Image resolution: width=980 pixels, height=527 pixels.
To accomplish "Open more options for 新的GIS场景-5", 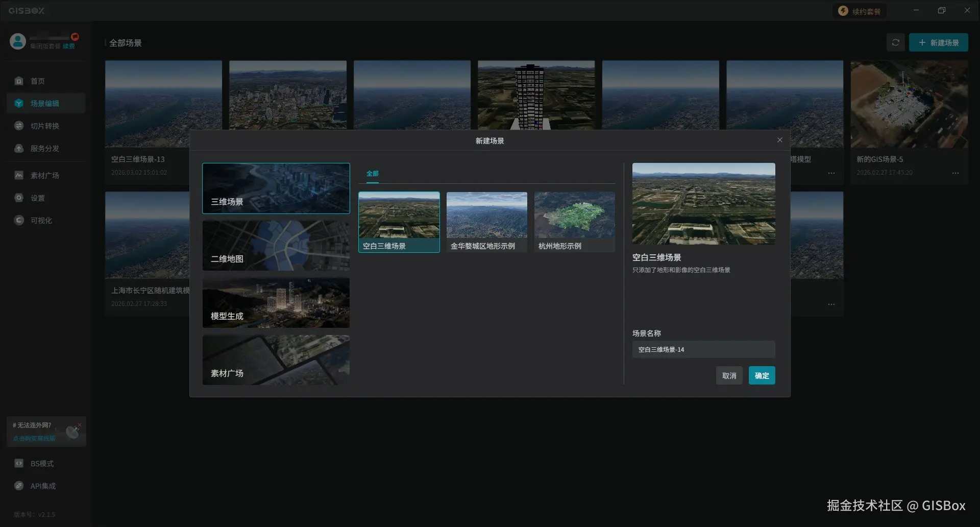I will (x=955, y=173).
